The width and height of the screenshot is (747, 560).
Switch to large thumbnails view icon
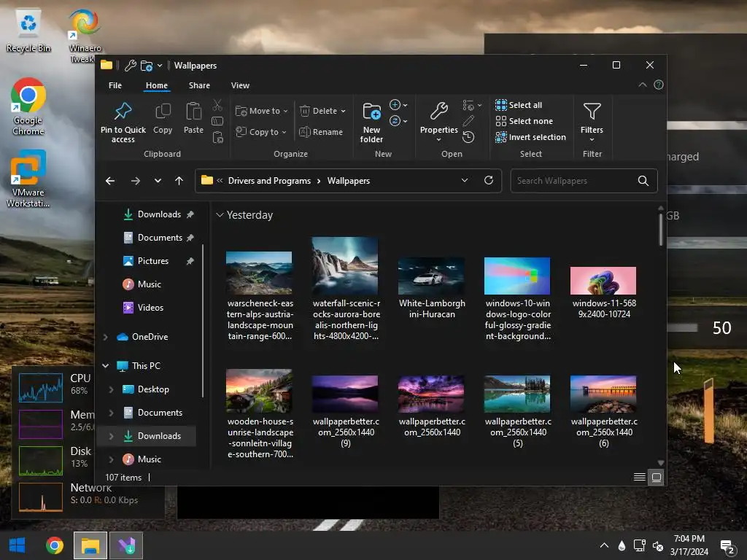point(657,477)
